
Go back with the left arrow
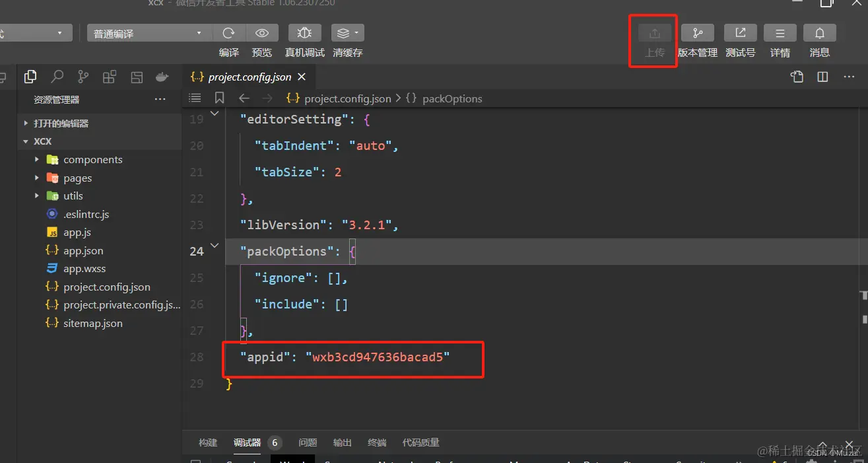pos(244,98)
